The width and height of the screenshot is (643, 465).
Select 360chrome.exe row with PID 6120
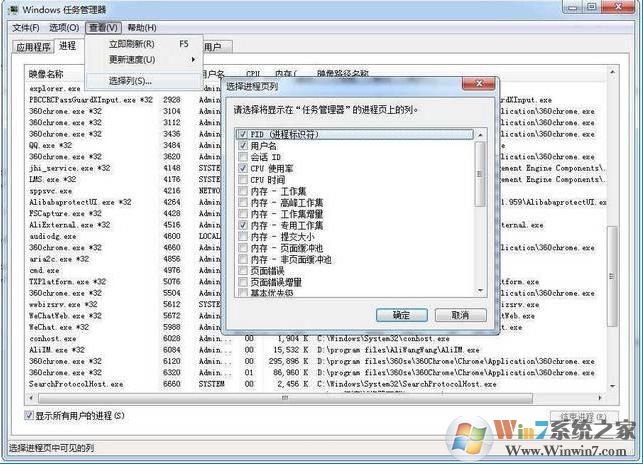(65, 361)
